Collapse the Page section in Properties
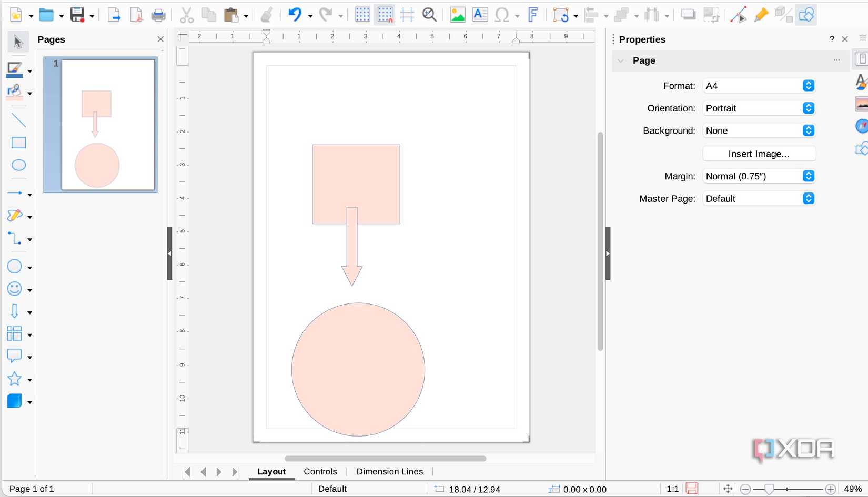868x497 pixels. tap(621, 60)
